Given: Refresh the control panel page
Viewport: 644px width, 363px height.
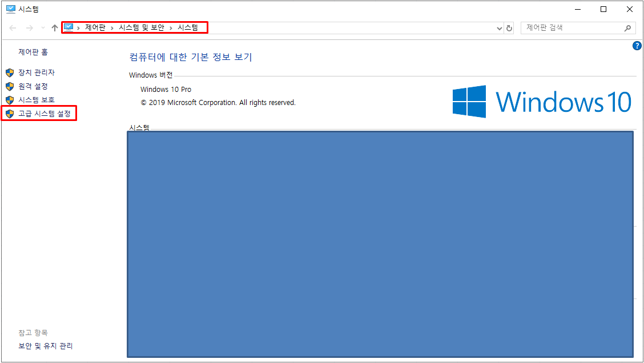Looking at the screenshot, I should (x=509, y=29).
